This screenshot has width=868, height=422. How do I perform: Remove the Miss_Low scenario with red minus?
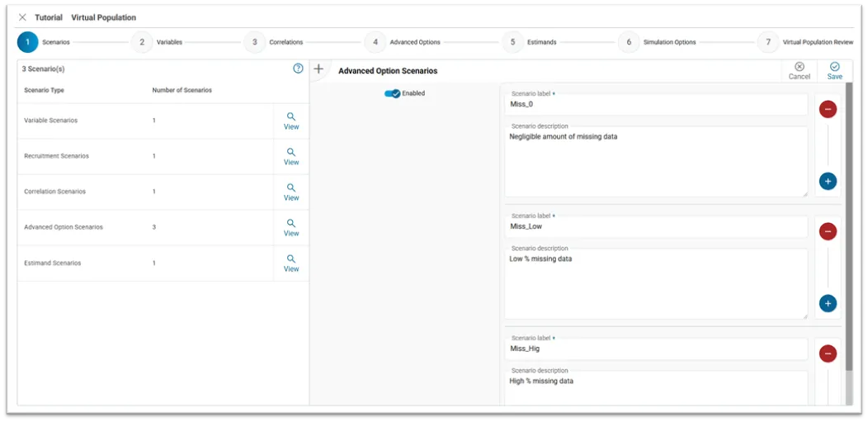click(x=828, y=231)
